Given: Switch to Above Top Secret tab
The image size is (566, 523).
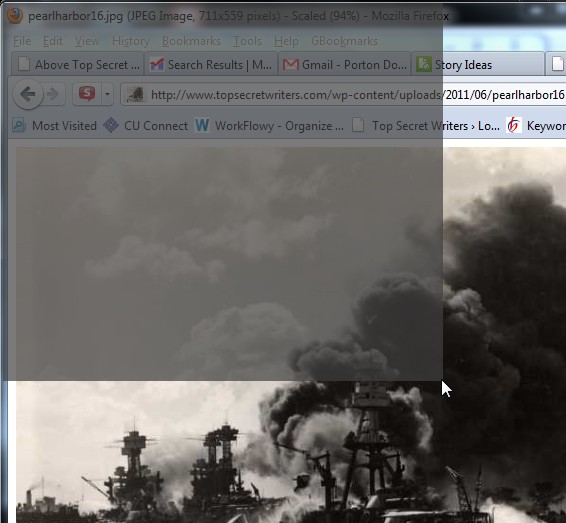Looking at the screenshot, I should 78,65.
